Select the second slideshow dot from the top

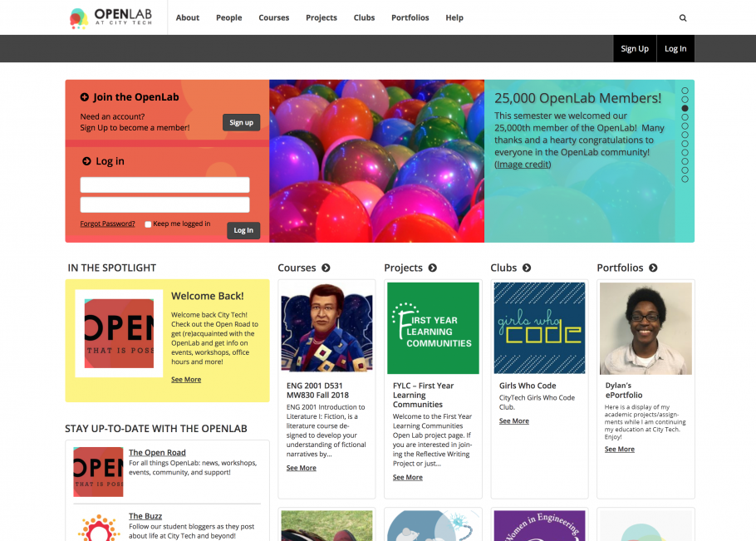coord(685,100)
